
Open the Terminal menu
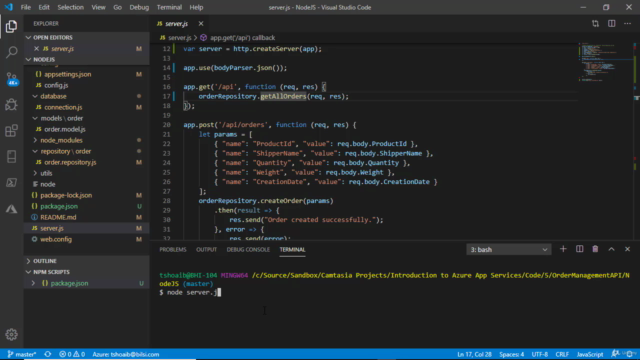point(169,7)
